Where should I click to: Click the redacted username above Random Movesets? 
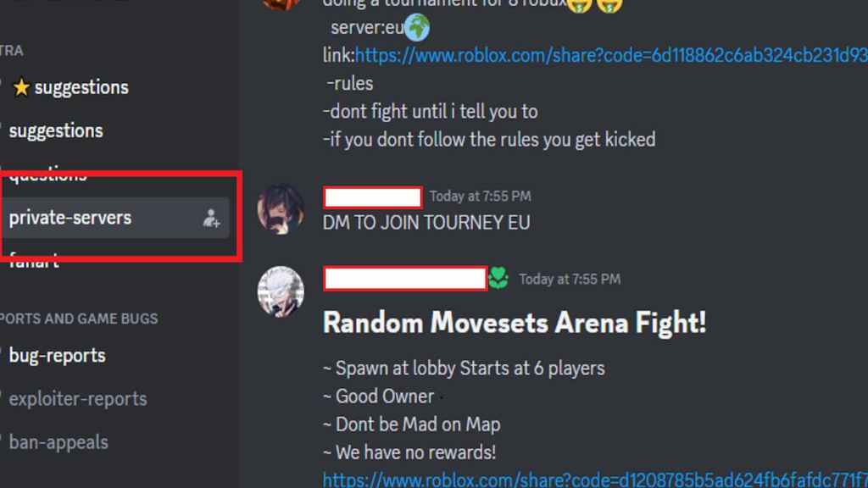(404, 278)
